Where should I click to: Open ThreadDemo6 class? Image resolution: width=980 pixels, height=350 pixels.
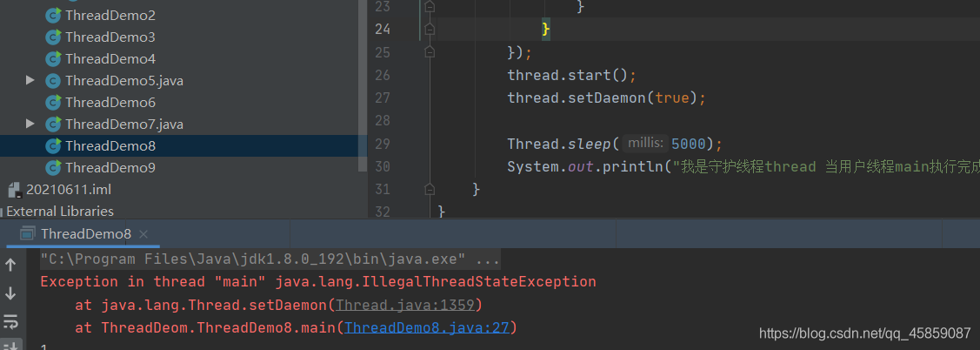point(110,102)
